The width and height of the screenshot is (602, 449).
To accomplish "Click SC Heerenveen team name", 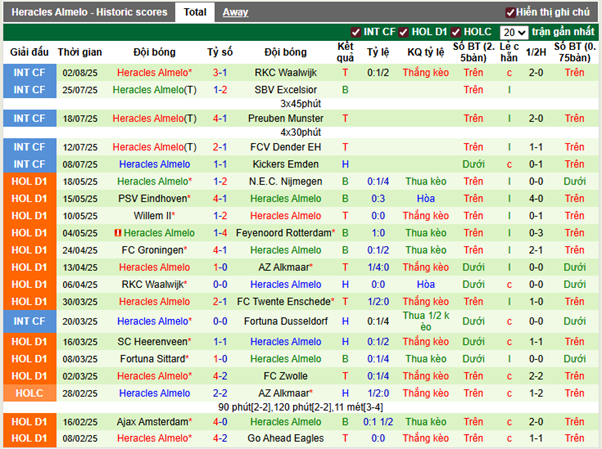I will point(152,341).
